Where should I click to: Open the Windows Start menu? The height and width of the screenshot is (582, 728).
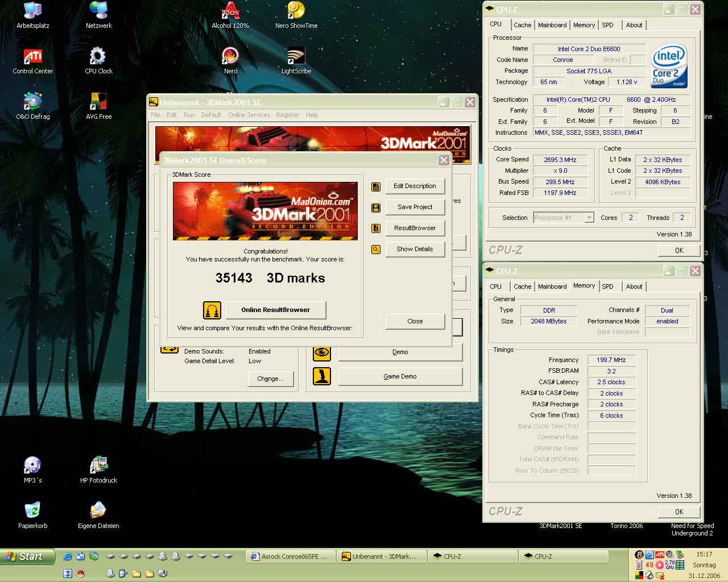pyautogui.click(x=27, y=556)
